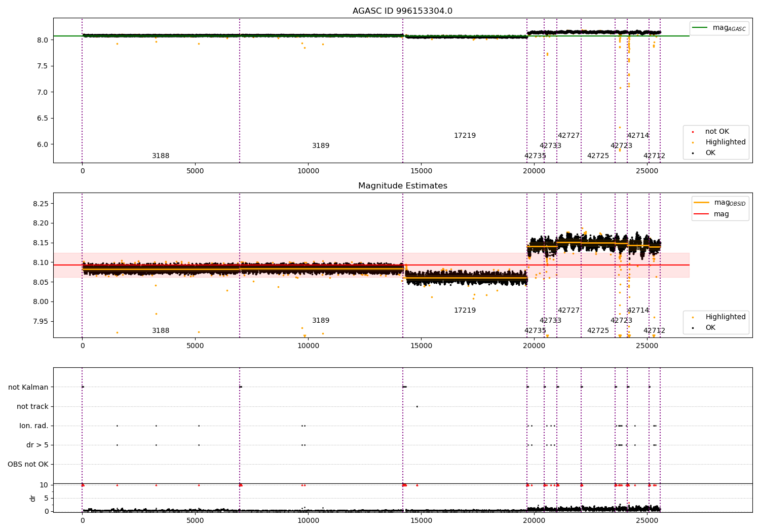760x532 pixels.
Task: Click obsid label 3188 in Magnitude Estimates plot
Action: click(161, 331)
